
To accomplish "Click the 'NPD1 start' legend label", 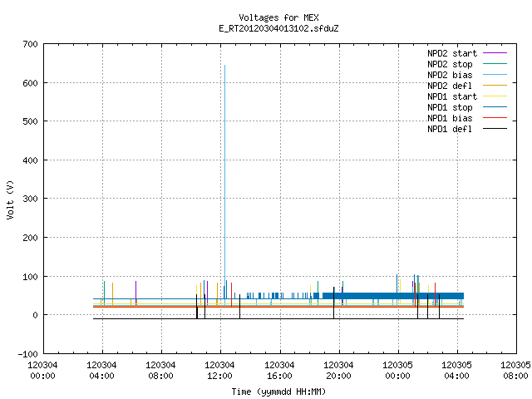I will pyautogui.click(x=452, y=96).
